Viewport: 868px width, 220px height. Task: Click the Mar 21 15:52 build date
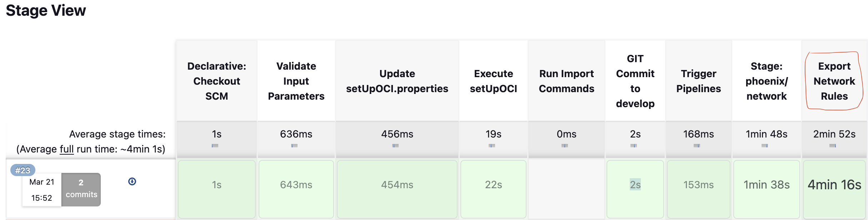click(x=42, y=190)
